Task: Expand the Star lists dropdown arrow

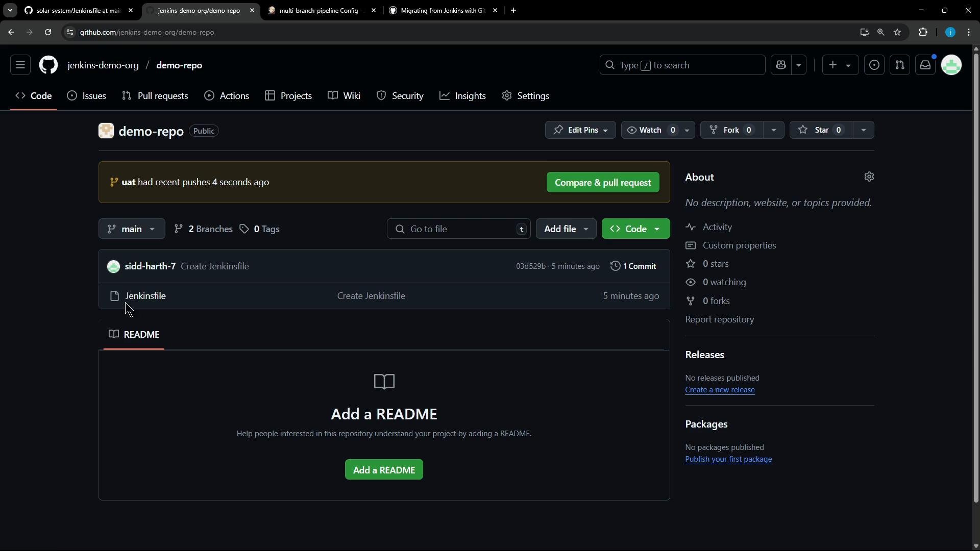Action: tap(864, 130)
